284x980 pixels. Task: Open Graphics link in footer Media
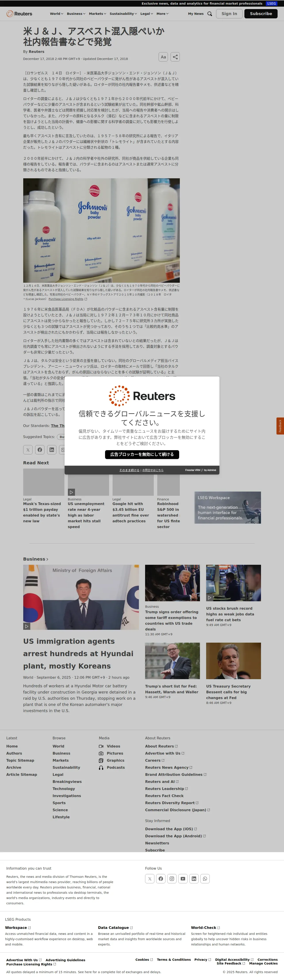(x=111, y=761)
